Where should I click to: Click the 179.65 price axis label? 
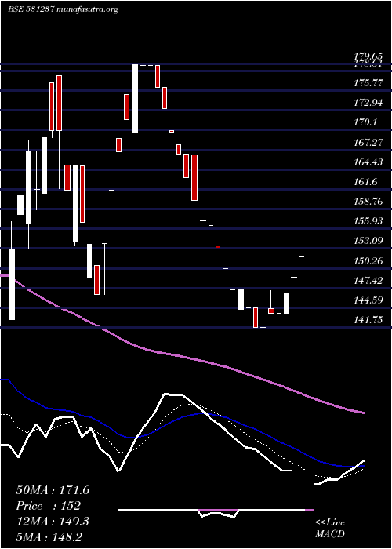pos(368,56)
